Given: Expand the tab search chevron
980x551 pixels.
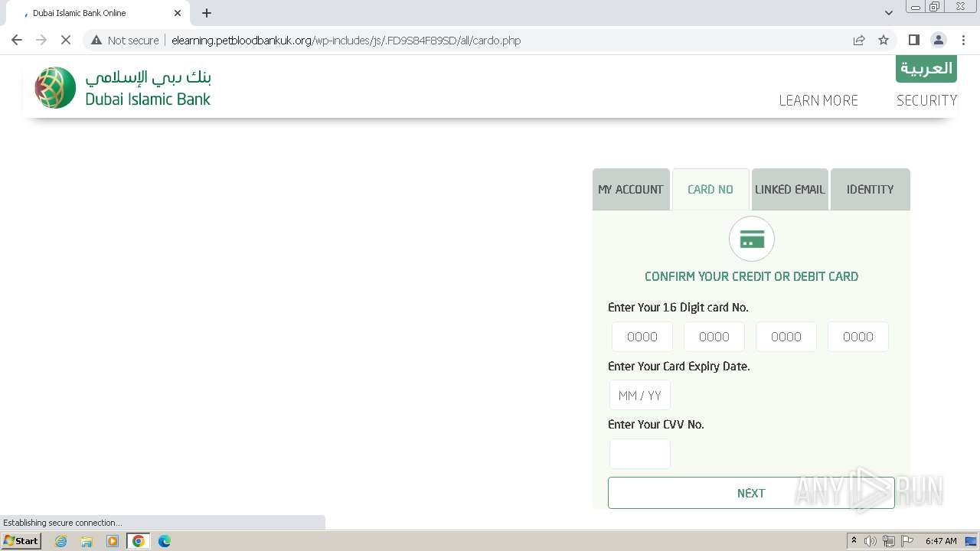Looking at the screenshot, I should (889, 13).
